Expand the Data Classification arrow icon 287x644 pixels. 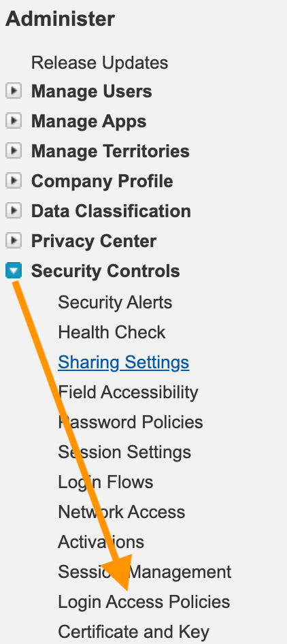pos(14,211)
